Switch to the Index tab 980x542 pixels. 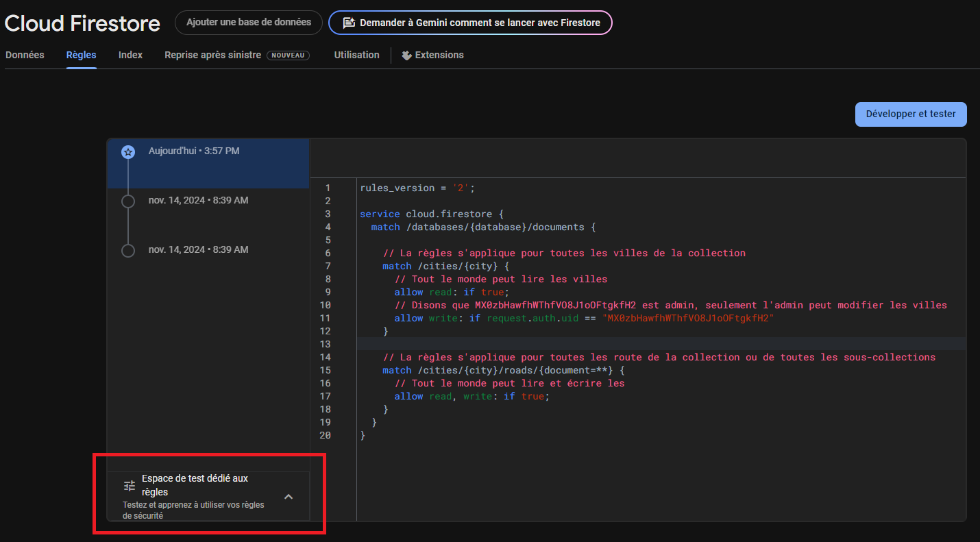[130, 55]
